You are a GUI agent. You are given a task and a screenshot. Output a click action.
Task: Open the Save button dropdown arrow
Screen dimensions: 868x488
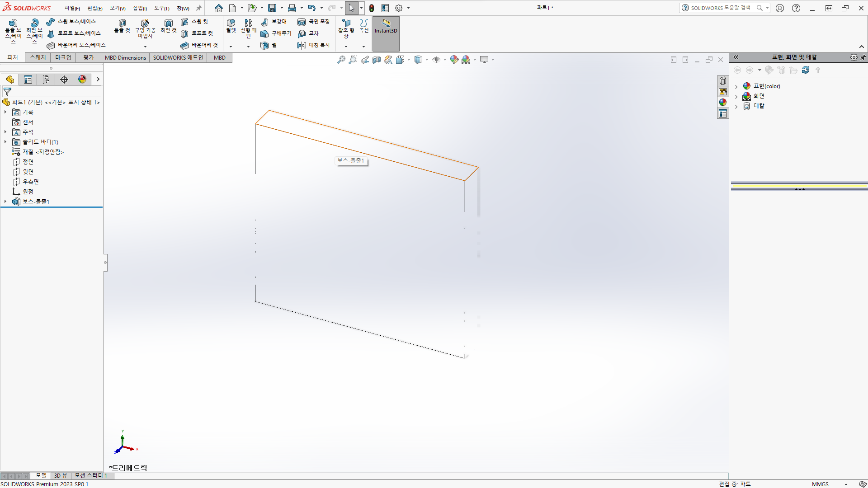tap(281, 8)
